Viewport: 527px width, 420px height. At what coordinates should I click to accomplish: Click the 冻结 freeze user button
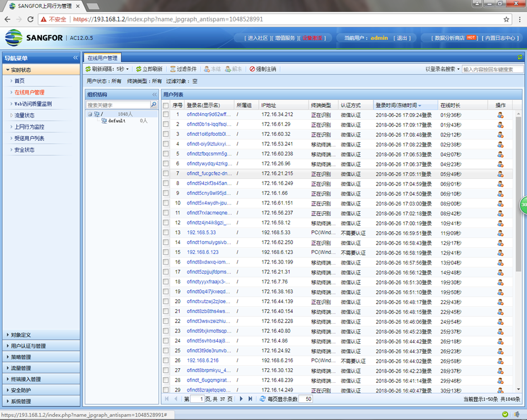click(x=212, y=69)
